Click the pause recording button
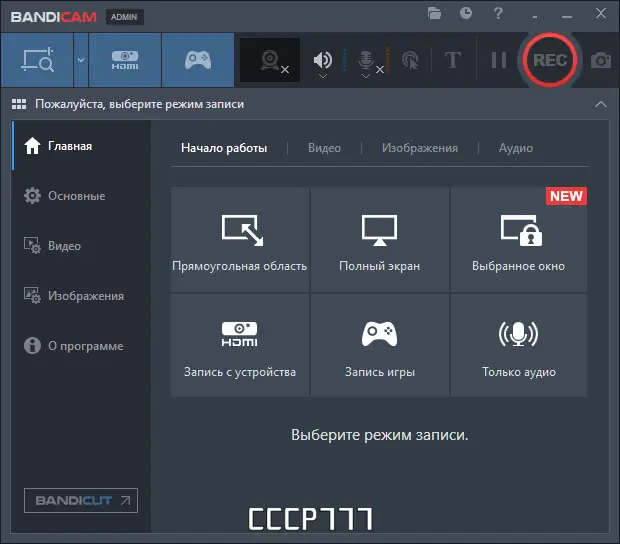620x544 pixels. click(x=499, y=60)
